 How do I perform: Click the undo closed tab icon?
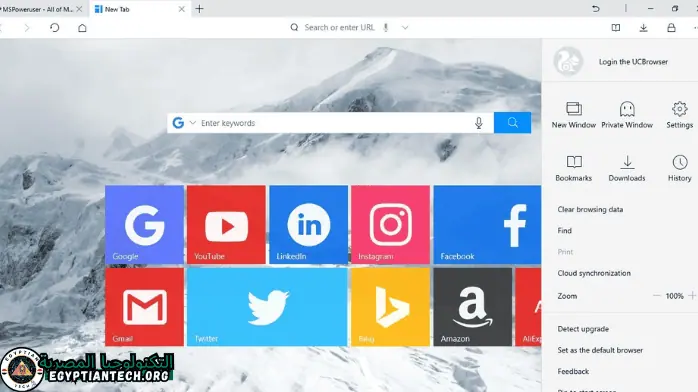pyautogui.click(x=596, y=8)
